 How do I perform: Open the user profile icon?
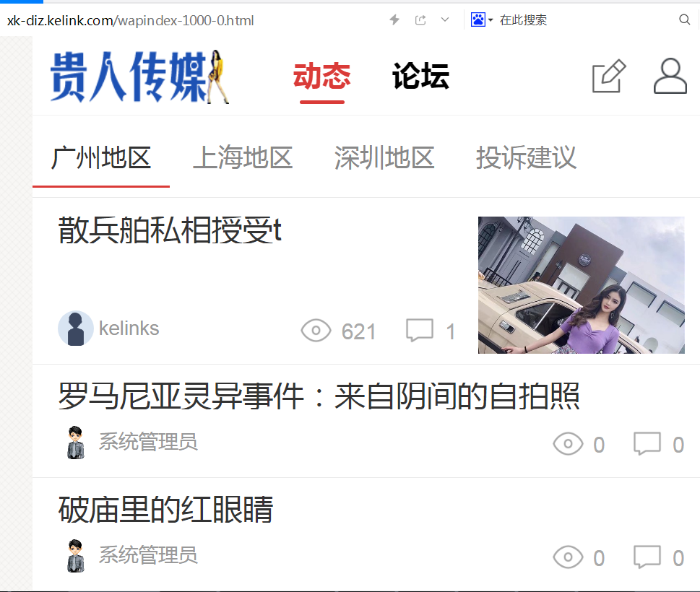(670, 76)
